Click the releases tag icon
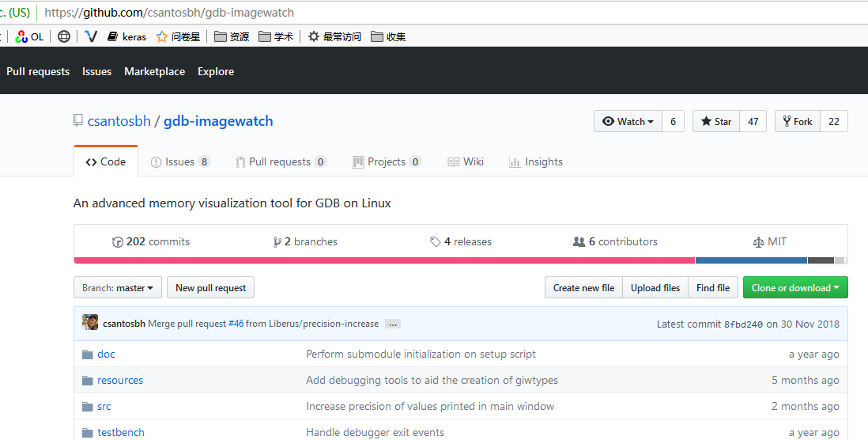Image resolution: width=868 pixels, height=440 pixels. click(x=436, y=242)
